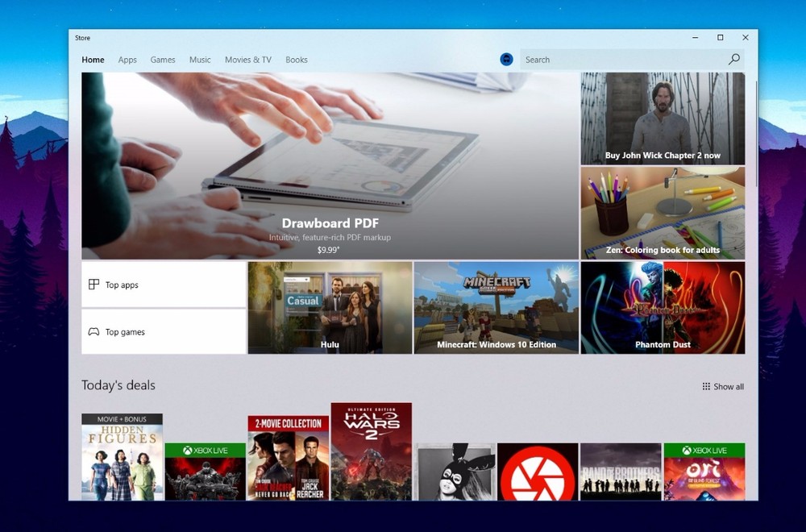Open Buy John Wick Chapter 2 tile

tap(663, 118)
